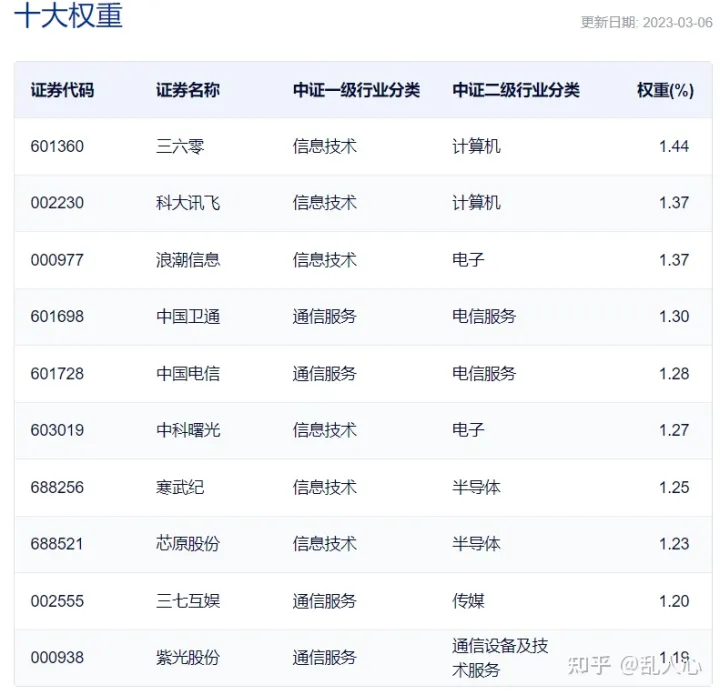The height and width of the screenshot is (695, 720).
Task: Click the 通信设备及技术服务 cell
Action: 500,658
